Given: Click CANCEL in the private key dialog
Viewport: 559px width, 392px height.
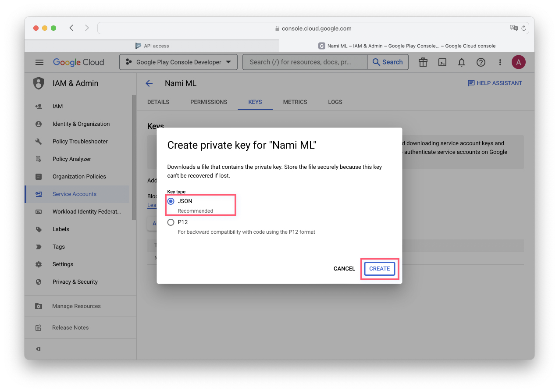Looking at the screenshot, I should 344,269.
